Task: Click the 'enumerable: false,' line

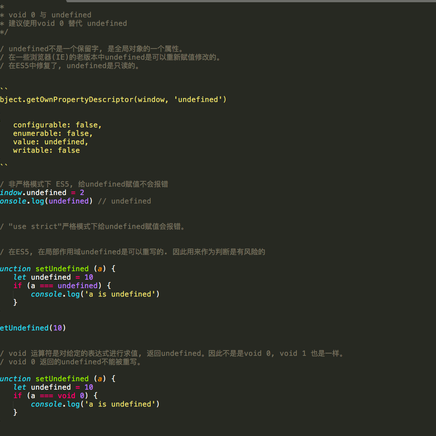Action: point(53,133)
